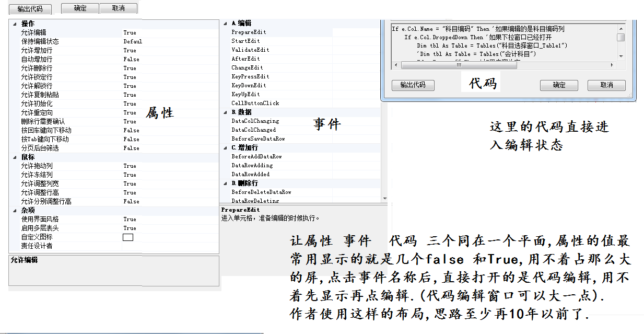Collapse the 鼠标 property group
644x334 pixels.
tap(14, 157)
